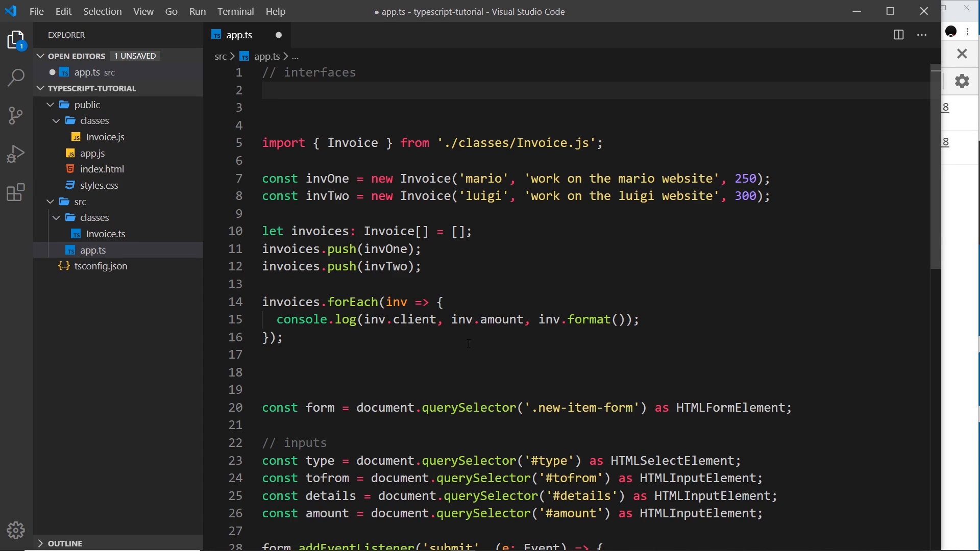Click the X icon in background window panel
This screenshot has width=980, height=551.
[x=962, y=54]
